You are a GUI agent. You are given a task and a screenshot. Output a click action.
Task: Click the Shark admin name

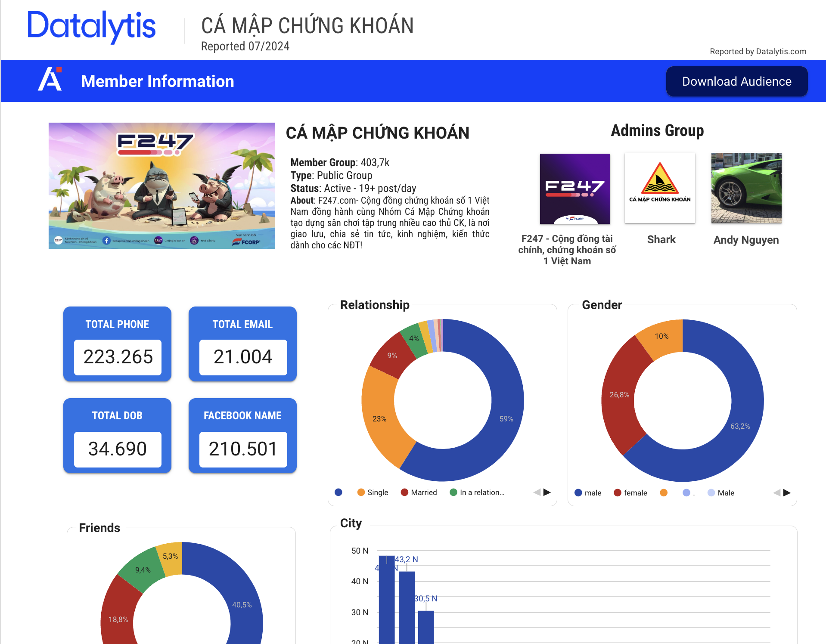(661, 239)
